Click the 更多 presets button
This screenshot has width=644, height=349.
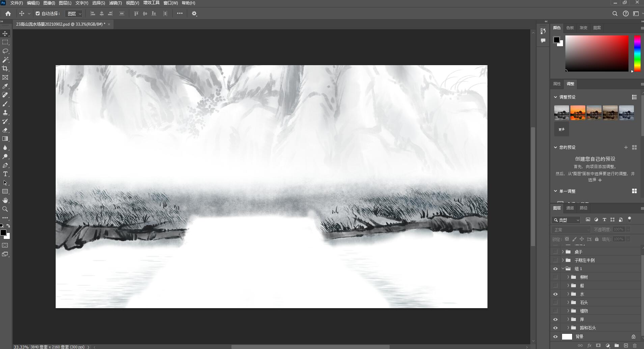[562, 129]
